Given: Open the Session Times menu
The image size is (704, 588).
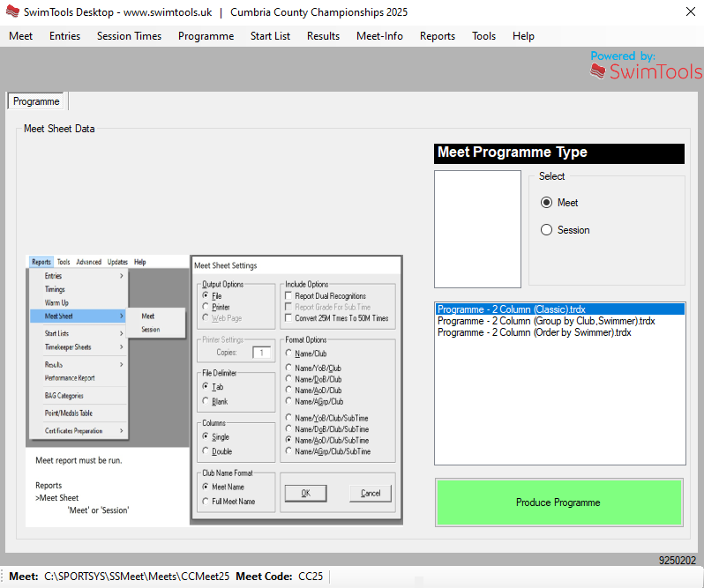Looking at the screenshot, I should 129,36.
